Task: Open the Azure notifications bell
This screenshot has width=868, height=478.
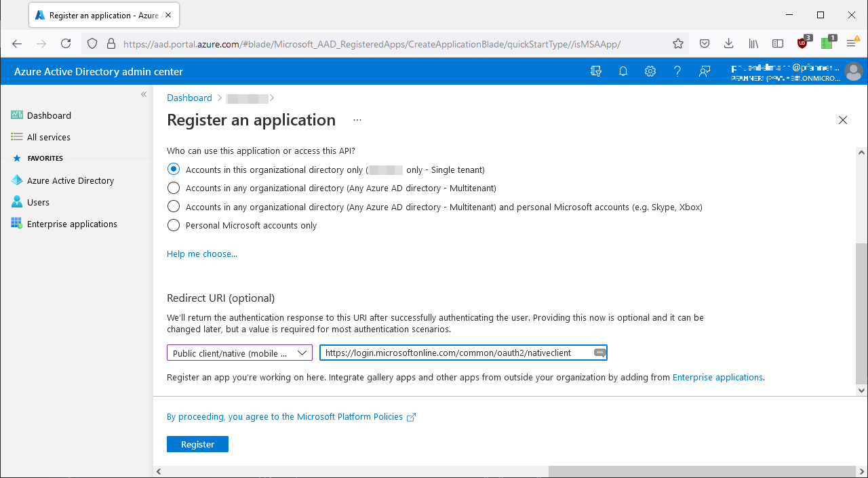Action: tap(623, 71)
